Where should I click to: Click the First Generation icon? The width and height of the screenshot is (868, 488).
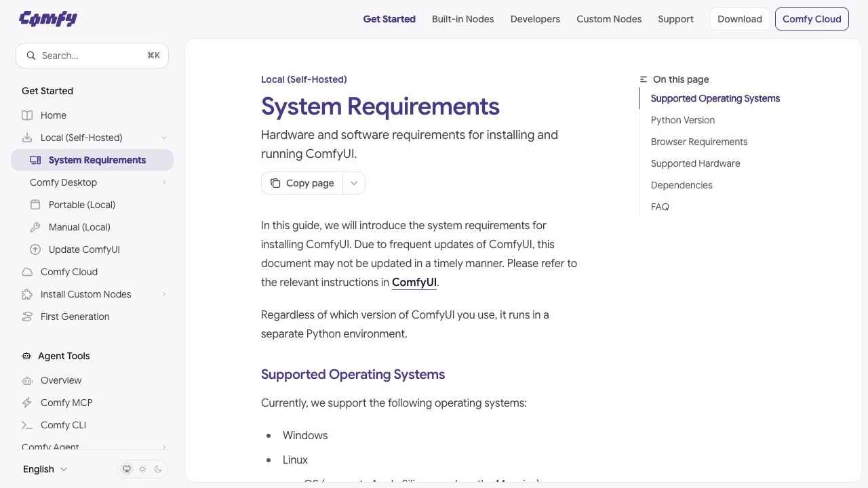27,317
